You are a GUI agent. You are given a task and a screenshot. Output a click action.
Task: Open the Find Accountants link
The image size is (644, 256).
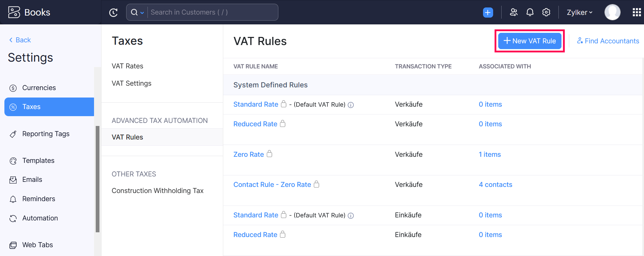point(608,41)
